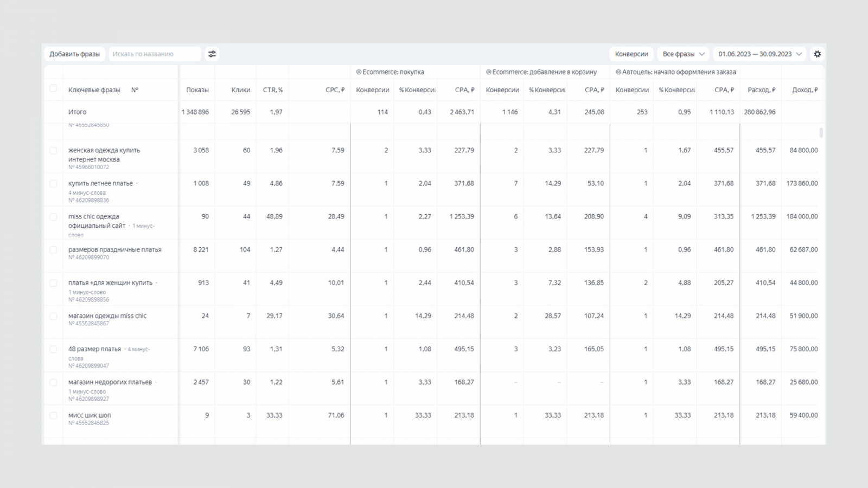Click the goal icon beside "Ecommerce: покупка"
This screenshot has height=488, width=868.
(359, 72)
